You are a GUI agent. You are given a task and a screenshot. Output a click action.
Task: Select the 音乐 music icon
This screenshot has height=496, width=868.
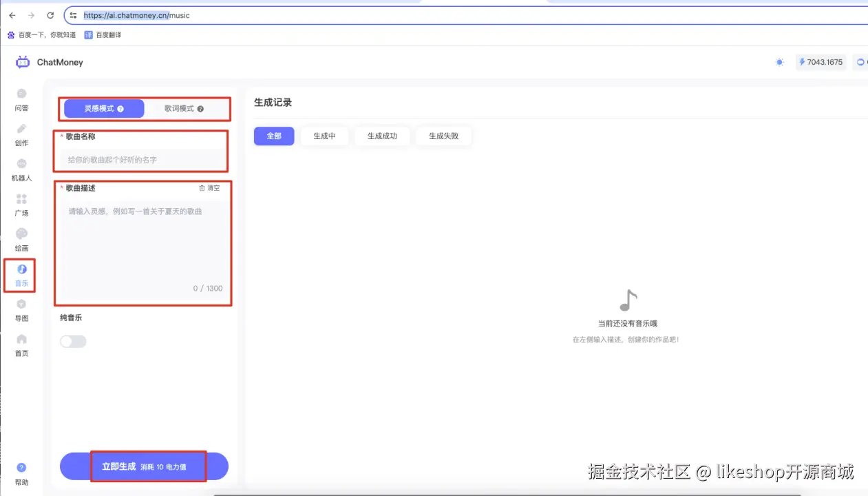[x=21, y=269]
